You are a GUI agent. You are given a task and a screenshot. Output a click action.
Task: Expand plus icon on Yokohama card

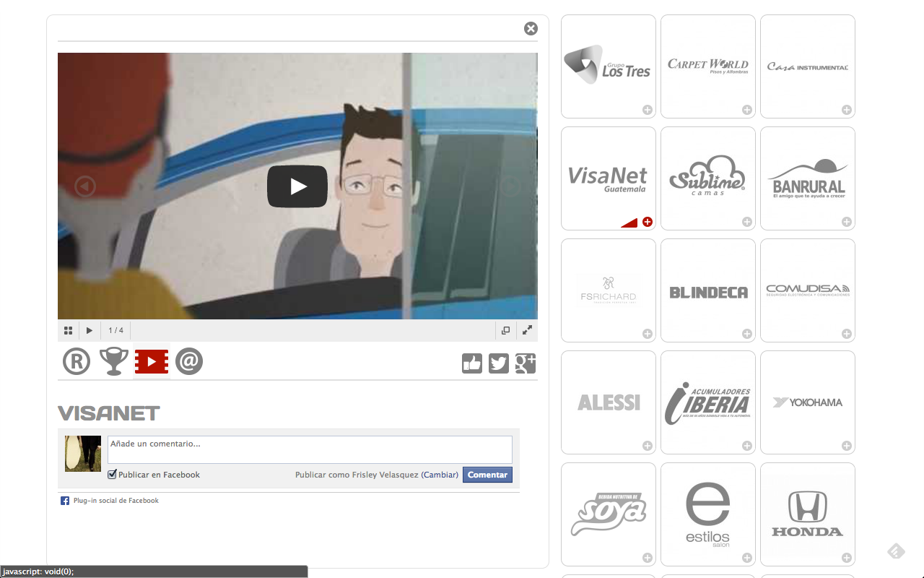(847, 446)
